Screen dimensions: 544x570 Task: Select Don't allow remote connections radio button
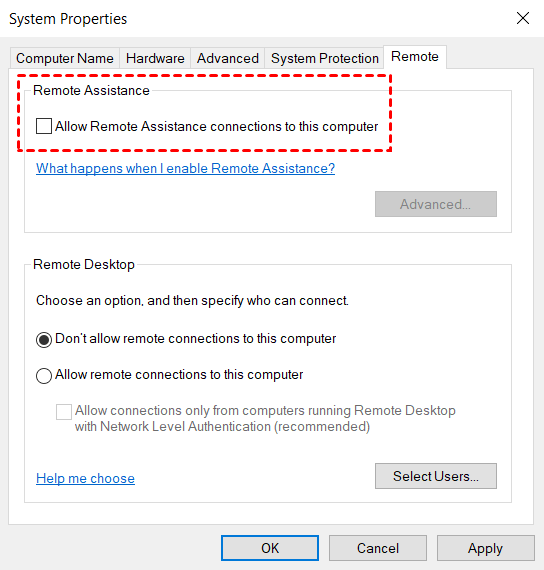(44, 340)
